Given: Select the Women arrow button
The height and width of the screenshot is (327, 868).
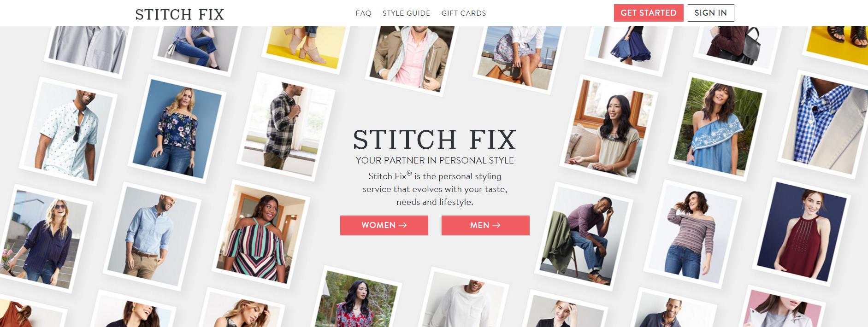Looking at the screenshot, I should (x=384, y=225).
